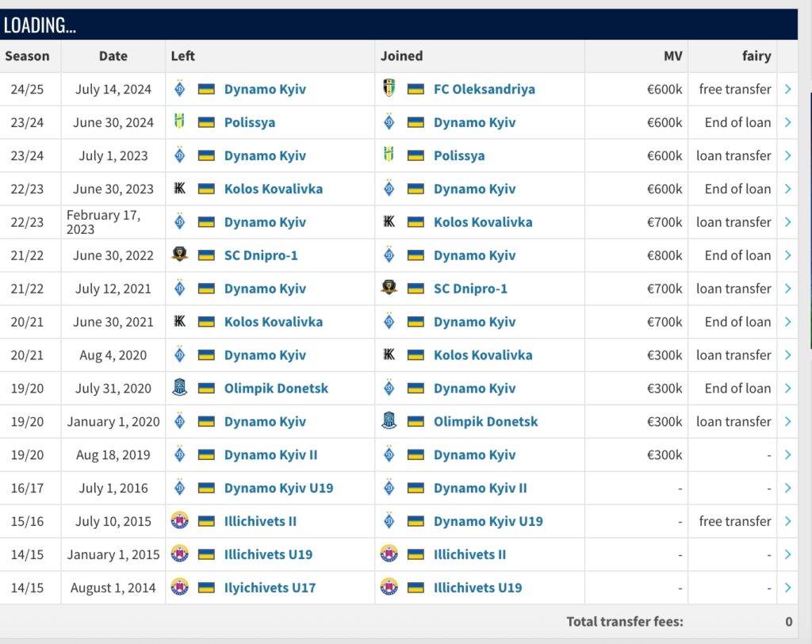
Task: Click SC Dnipro-1 crest in the Joined column
Action: 389,289
